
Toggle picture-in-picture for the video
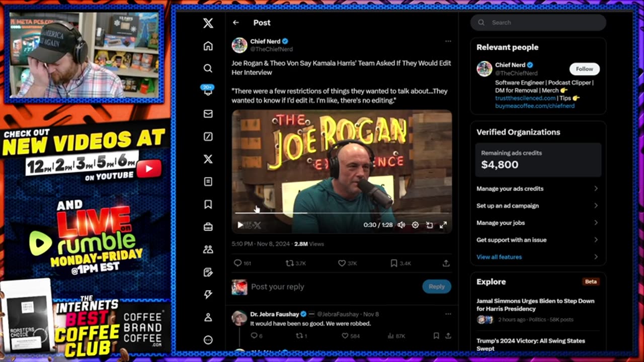[429, 225]
